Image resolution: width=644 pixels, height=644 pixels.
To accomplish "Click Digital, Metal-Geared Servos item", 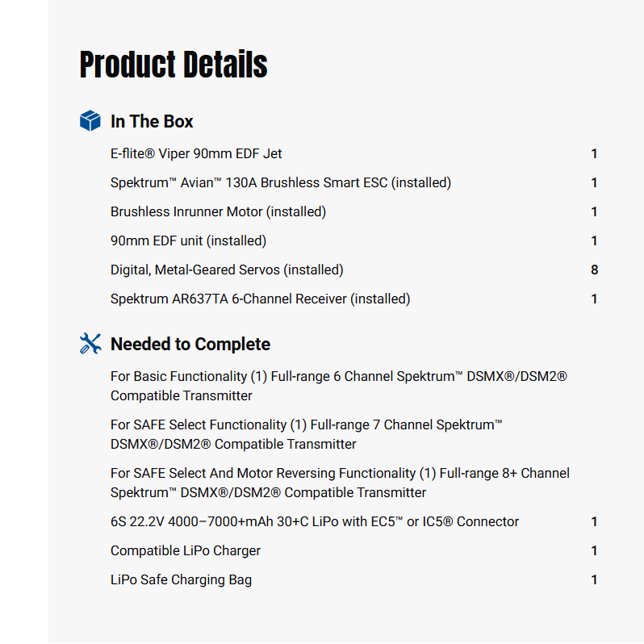I will [x=227, y=270].
